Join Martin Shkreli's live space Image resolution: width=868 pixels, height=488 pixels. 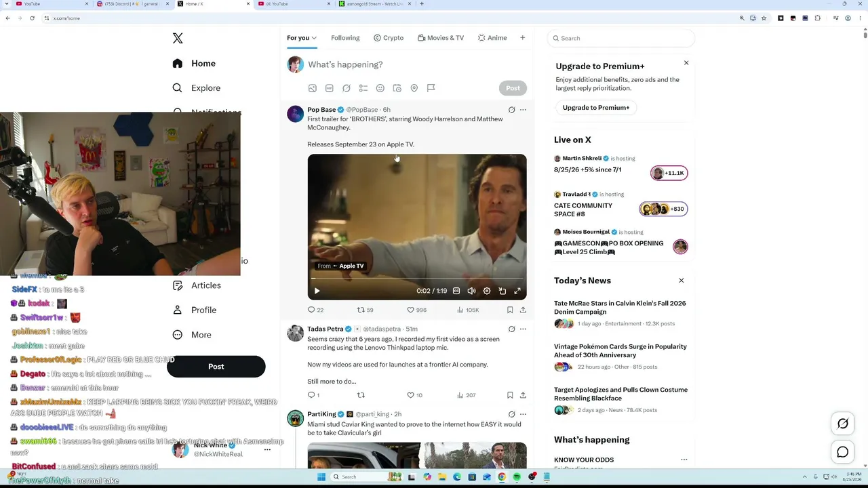point(620,165)
